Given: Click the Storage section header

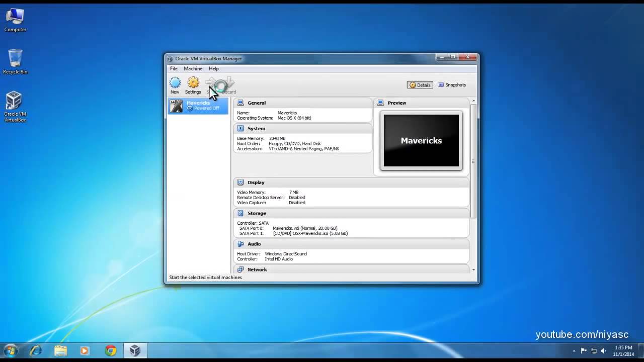Looking at the screenshot, I should coord(351,213).
